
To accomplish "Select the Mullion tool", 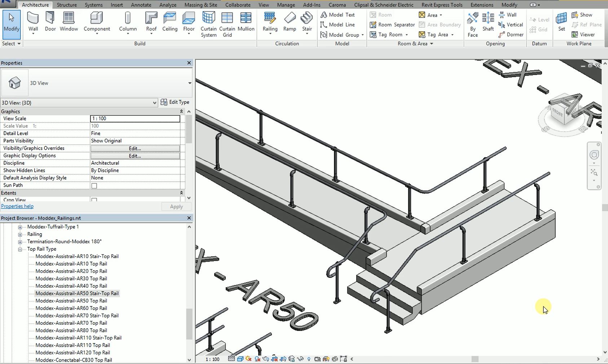I will coord(246,22).
